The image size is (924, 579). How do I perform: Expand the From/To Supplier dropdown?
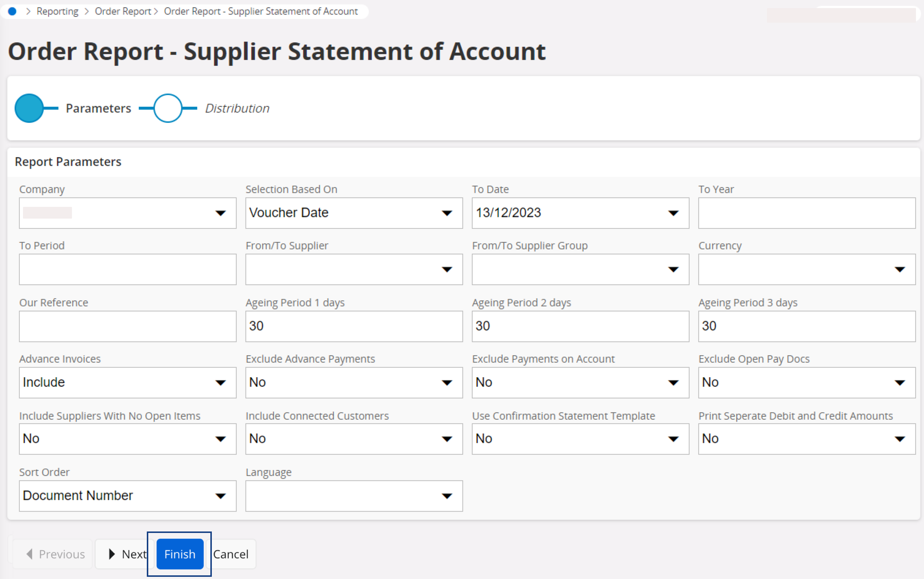pyautogui.click(x=447, y=269)
